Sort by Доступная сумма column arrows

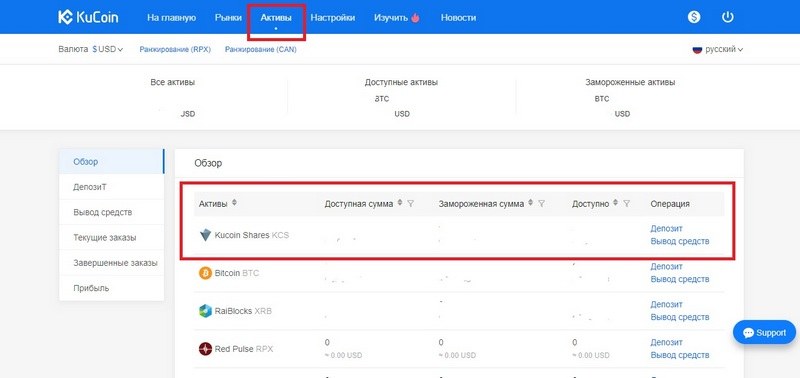pos(400,203)
